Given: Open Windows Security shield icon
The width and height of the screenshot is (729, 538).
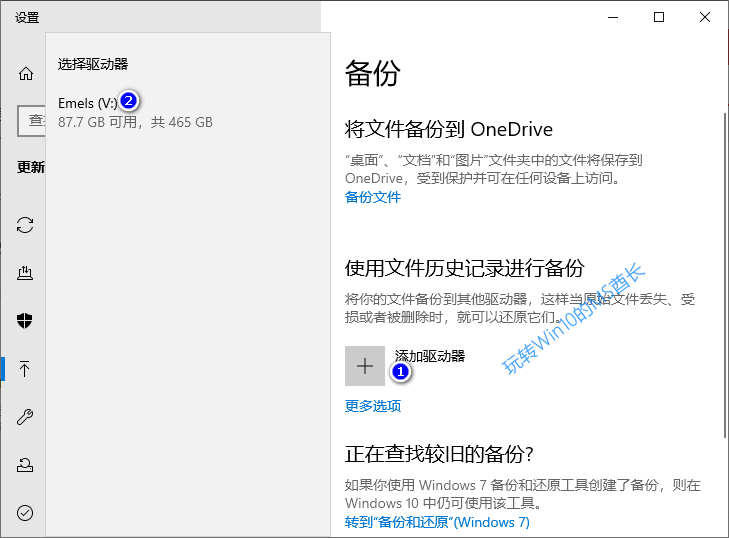Looking at the screenshot, I should tap(25, 320).
